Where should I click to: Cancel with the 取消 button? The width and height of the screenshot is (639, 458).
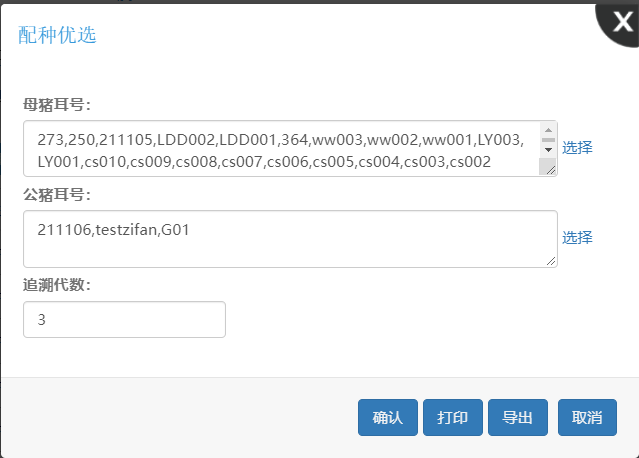587,418
